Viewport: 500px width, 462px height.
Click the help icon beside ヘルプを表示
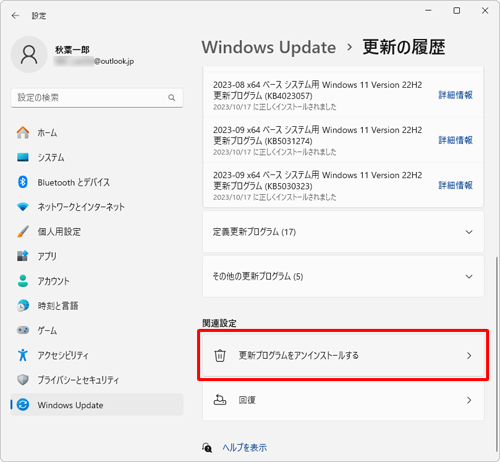click(207, 447)
